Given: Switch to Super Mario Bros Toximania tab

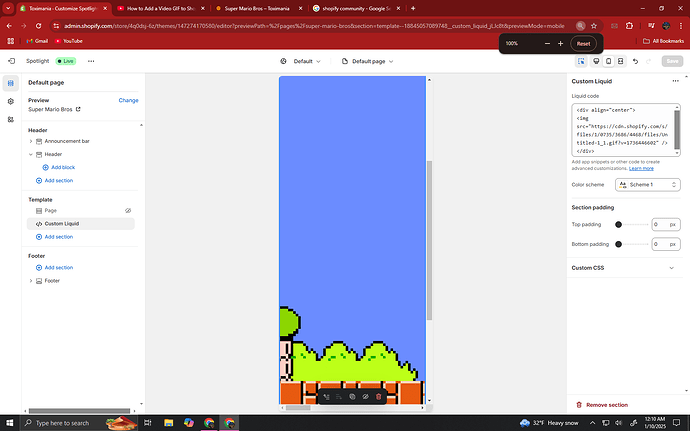Looking at the screenshot, I should [x=258, y=8].
